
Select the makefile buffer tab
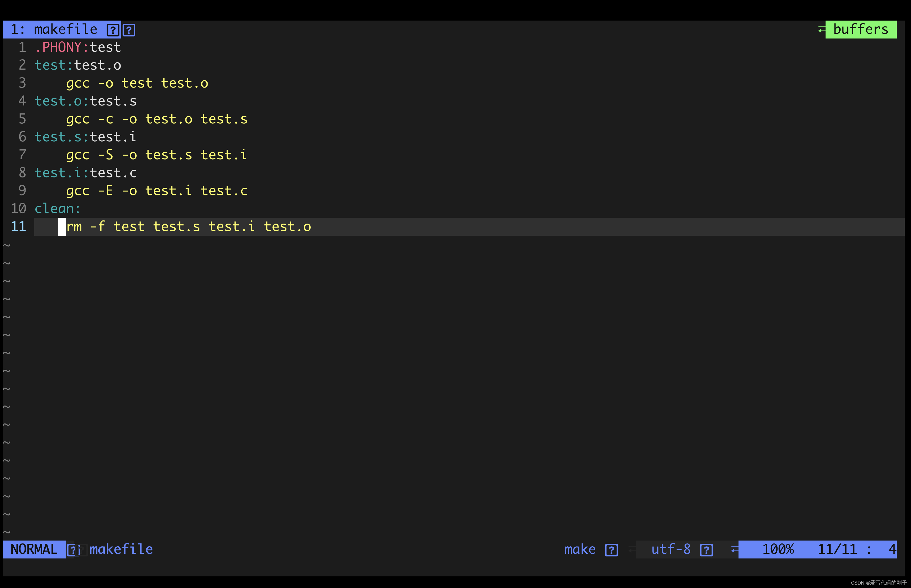(x=62, y=30)
